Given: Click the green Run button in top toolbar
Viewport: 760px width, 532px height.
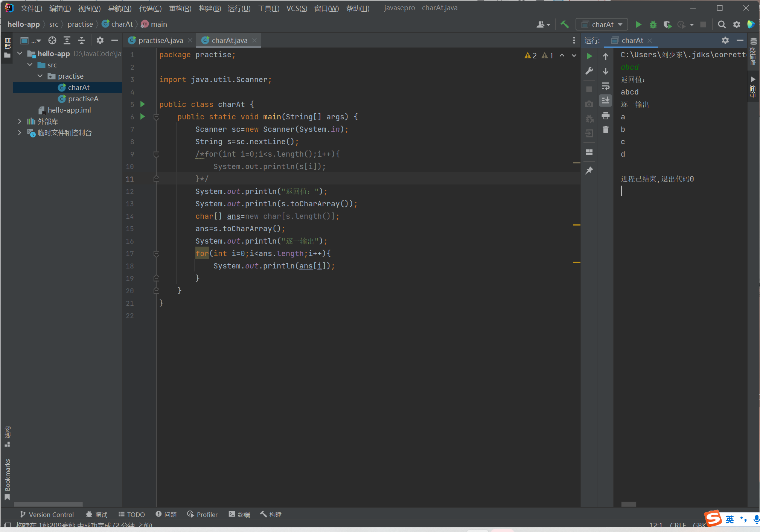Looking at the screenshot, I should (x=638, y=24).
